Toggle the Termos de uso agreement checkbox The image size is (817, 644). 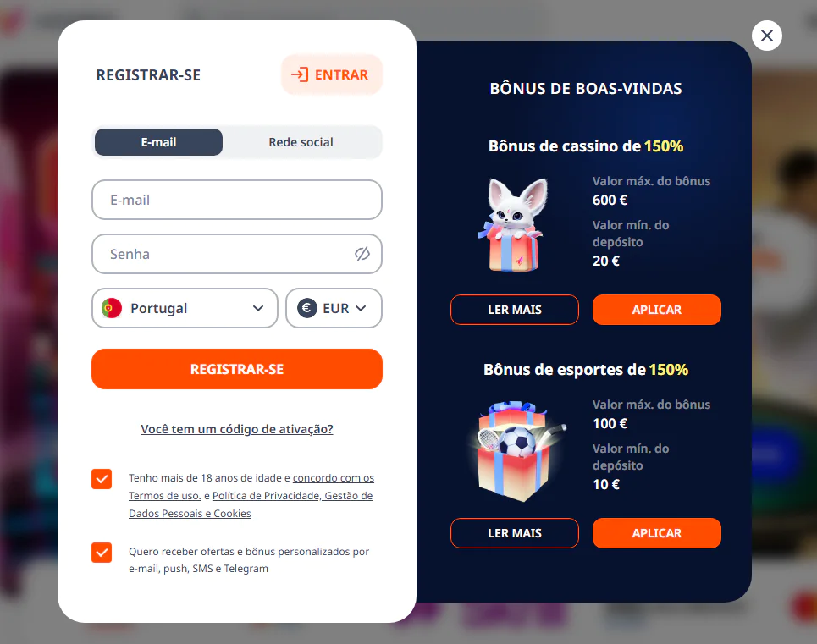[102, 479]
